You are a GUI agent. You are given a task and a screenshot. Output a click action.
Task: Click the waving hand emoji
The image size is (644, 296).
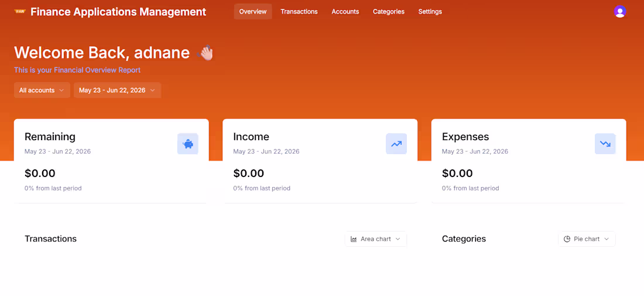click(x=205, y=53)
